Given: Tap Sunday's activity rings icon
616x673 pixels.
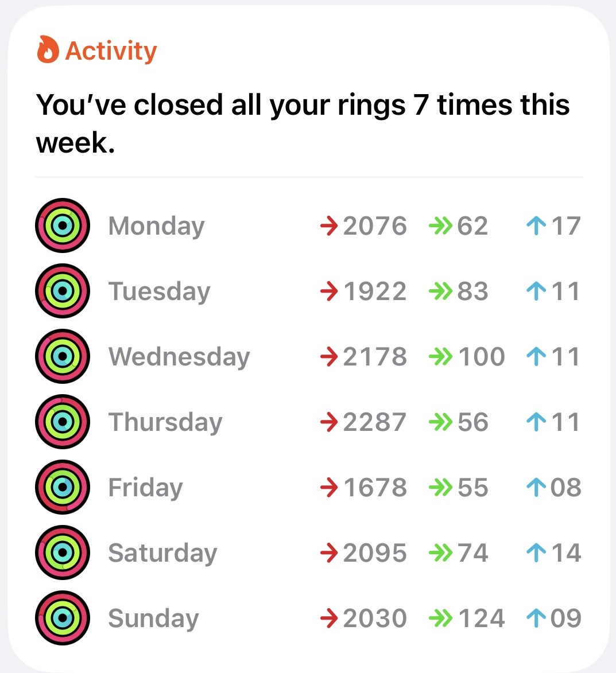Looking at the screenshot, I should click(63, 618).
